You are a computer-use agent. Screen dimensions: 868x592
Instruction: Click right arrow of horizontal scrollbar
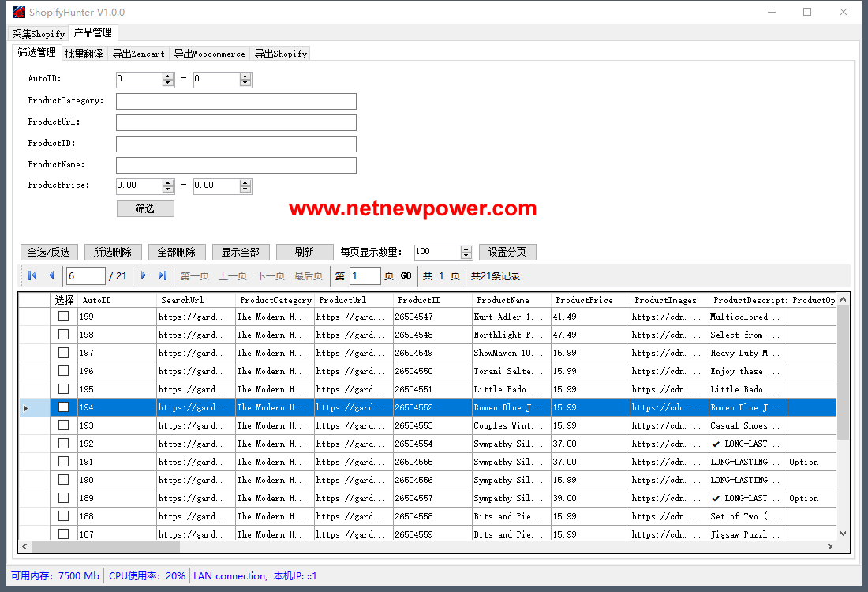tap(829, 546)
